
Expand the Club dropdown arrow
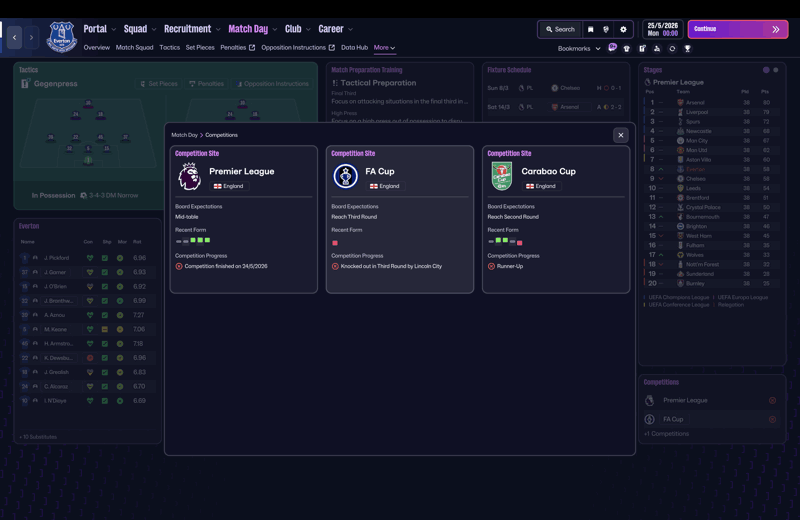308,30
